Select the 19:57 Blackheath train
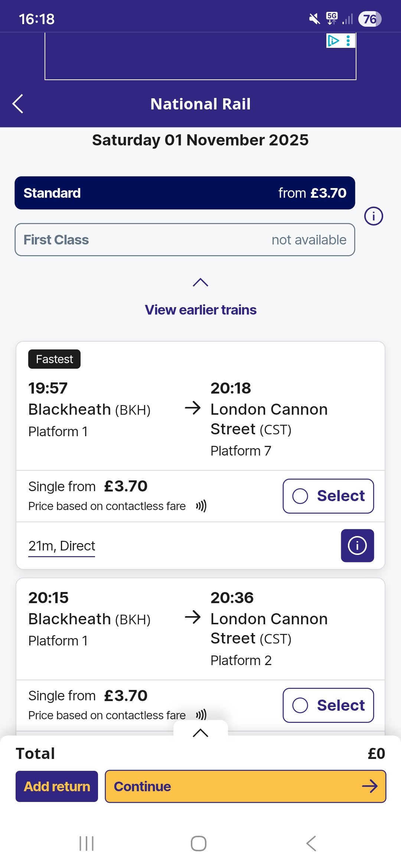 [x=328, y=496]
